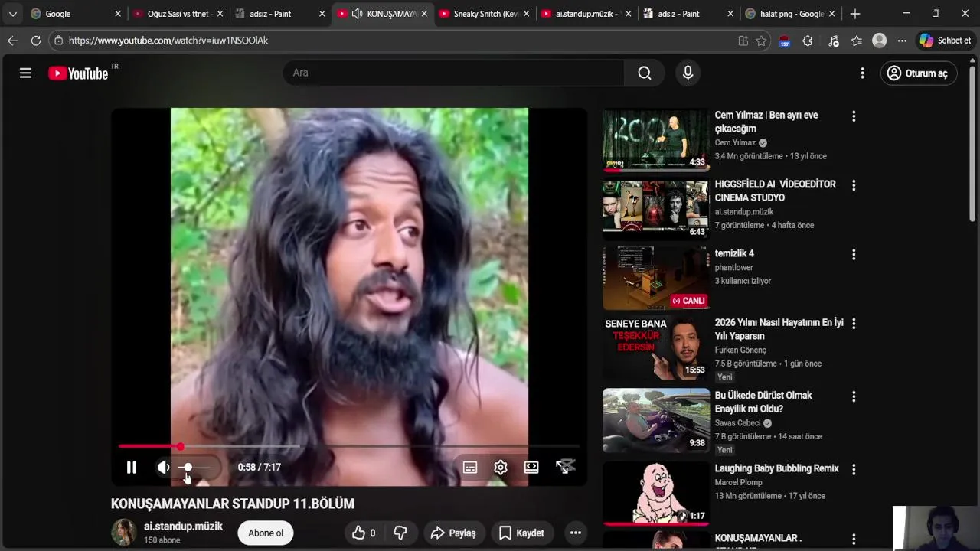Viewport: 980px width, 551px height.
Task: Go back to previous page
Action: [13, 41]
